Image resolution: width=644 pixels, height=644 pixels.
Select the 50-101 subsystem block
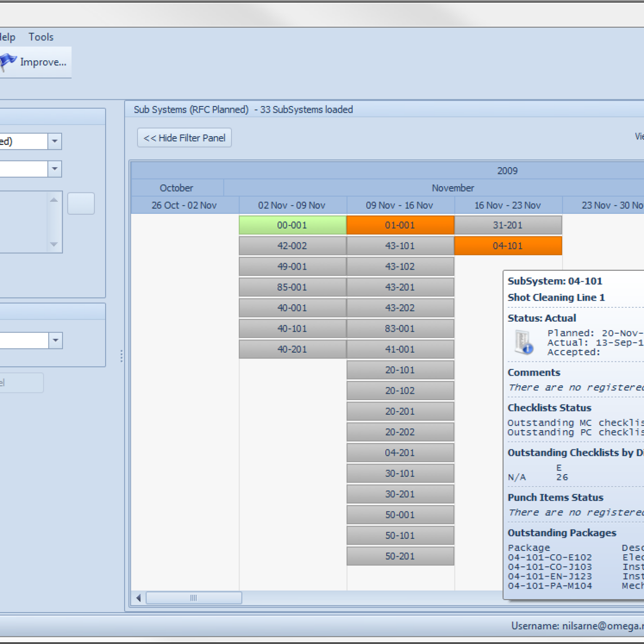(400, 535)
